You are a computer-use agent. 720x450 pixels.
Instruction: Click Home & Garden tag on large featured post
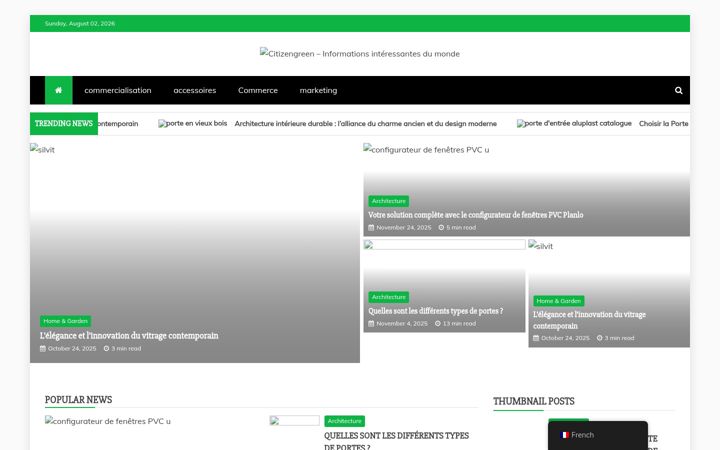(x=65, y=321)
